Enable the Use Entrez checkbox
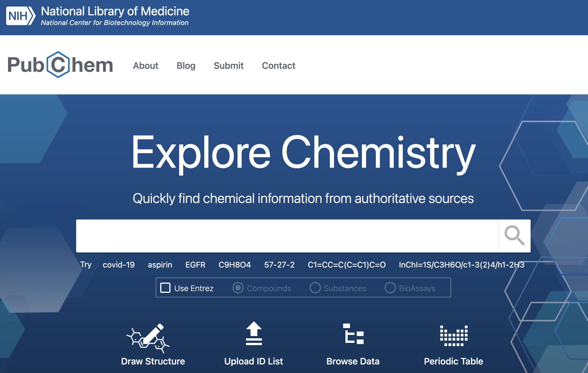 165,288
